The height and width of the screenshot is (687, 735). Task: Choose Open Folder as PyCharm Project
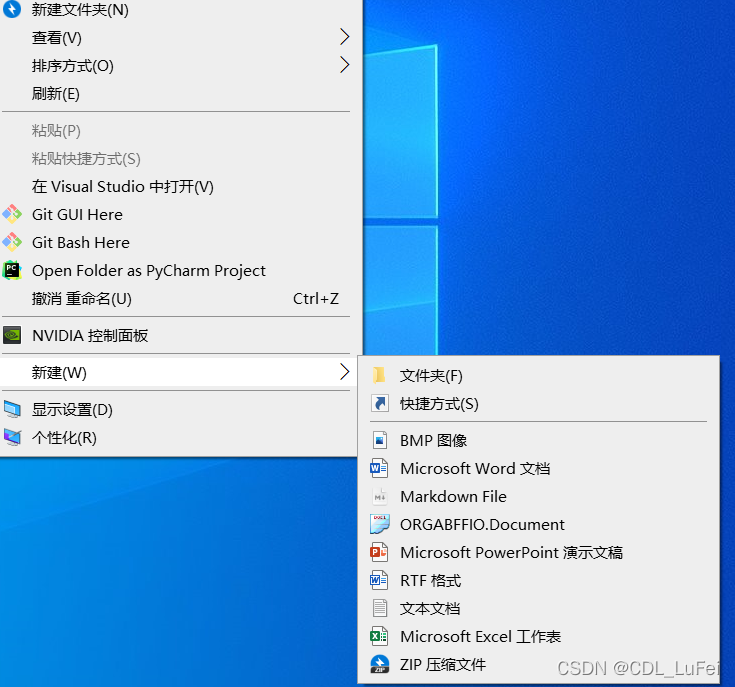click(x=177, y=270)
